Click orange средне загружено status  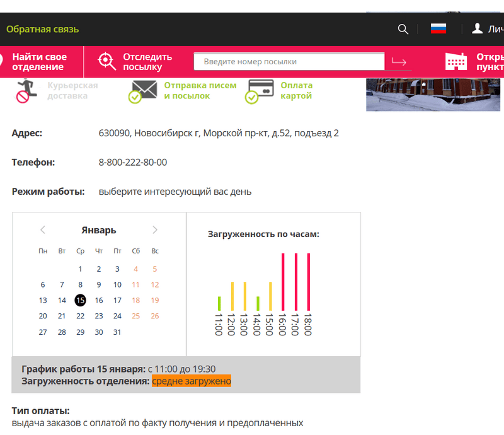[192, 381]
